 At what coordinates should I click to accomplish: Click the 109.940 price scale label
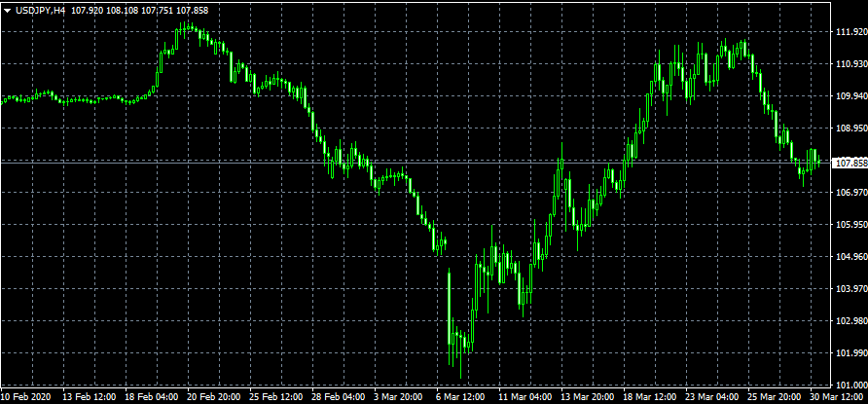tap(850, 96)
